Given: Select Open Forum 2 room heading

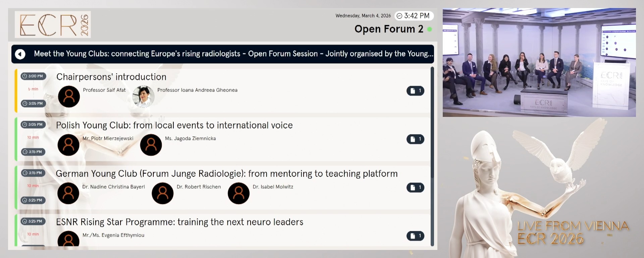Looking at the screenshot, I should [389, 29].
